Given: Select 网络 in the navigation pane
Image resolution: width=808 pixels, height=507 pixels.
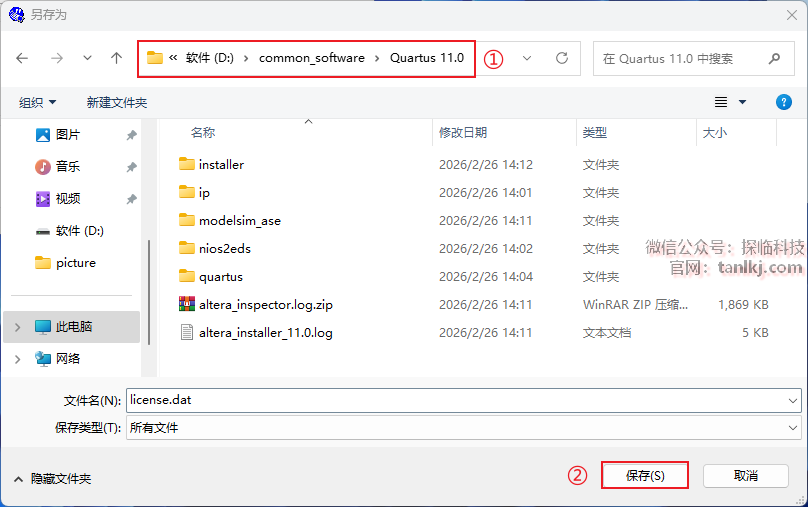Looking at the screenshot, I should click(x=68, y=359).
